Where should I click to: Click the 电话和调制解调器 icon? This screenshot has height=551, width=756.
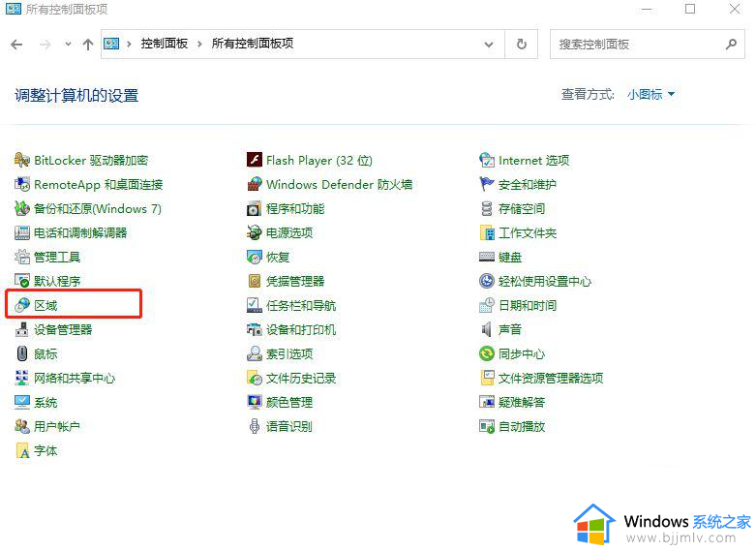click(22, 232)
